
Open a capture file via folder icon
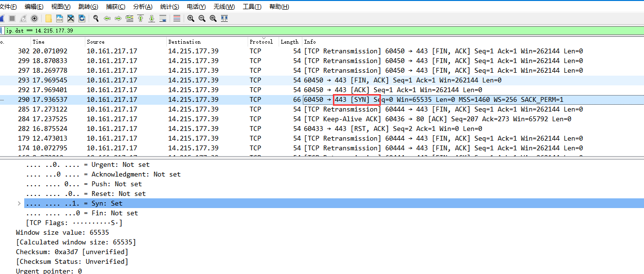point(48,18)
